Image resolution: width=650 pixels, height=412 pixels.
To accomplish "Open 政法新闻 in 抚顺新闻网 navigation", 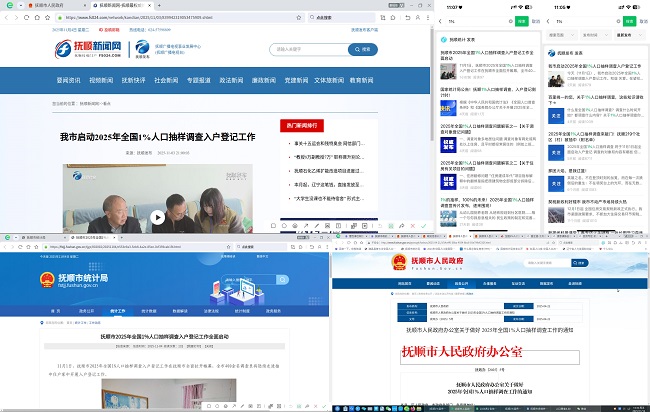I will point(231,80).
